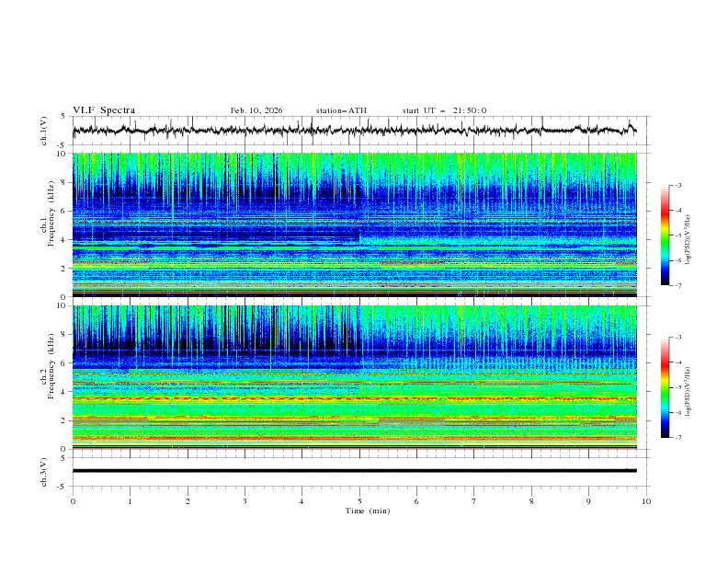Click the "-7" tick on lower colorbar
728x563 pixels.
tap(677, 437)
